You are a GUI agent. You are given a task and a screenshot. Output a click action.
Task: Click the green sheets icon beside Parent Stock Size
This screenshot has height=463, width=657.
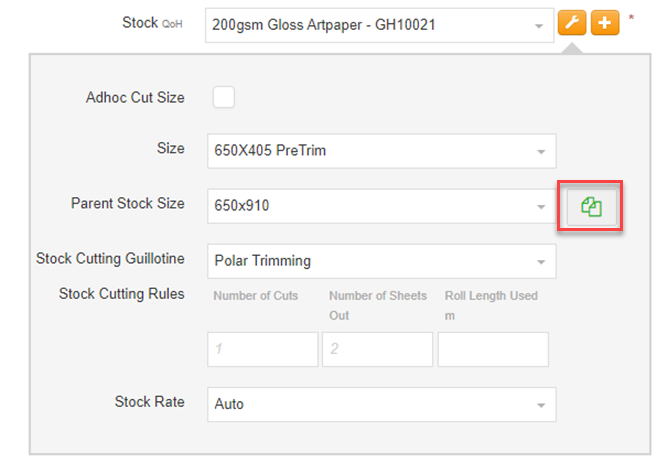(x=591, y=207)
